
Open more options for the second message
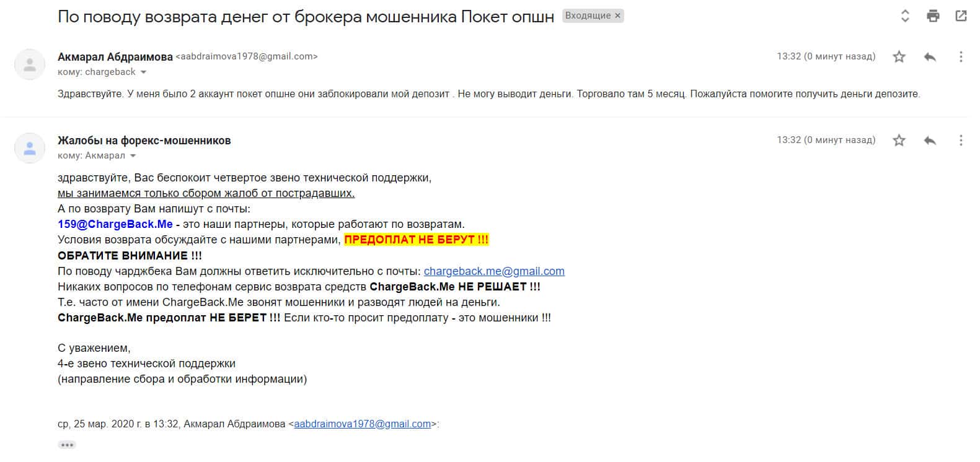(x=961, y=141)
